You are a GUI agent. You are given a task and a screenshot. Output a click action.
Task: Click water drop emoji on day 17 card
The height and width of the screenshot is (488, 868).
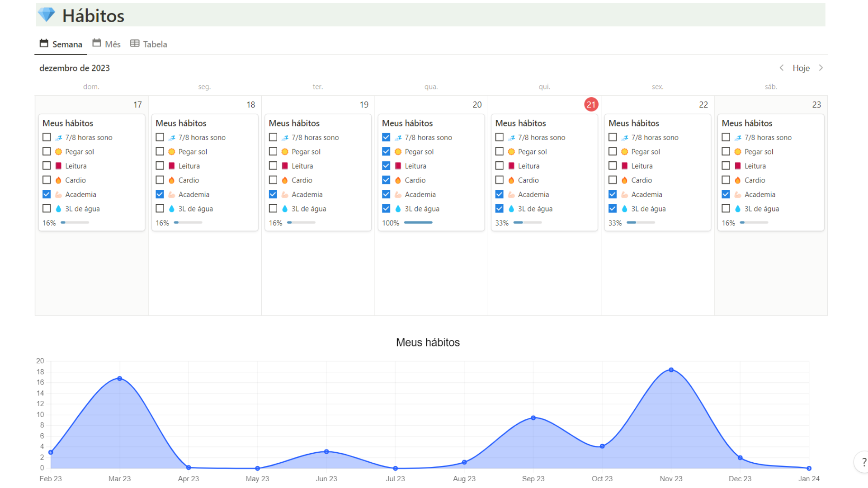tap(58, 209)
